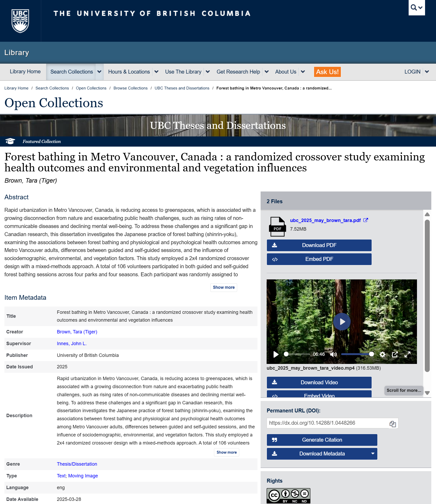This screenshot has height=504, width=436.
Task: Play video using control bar play button
Action: pos(276,354)
